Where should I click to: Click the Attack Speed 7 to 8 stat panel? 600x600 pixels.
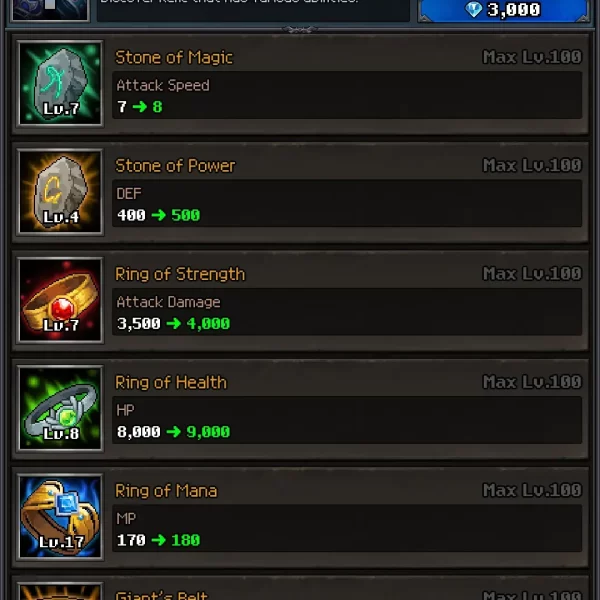click(347, 95)
